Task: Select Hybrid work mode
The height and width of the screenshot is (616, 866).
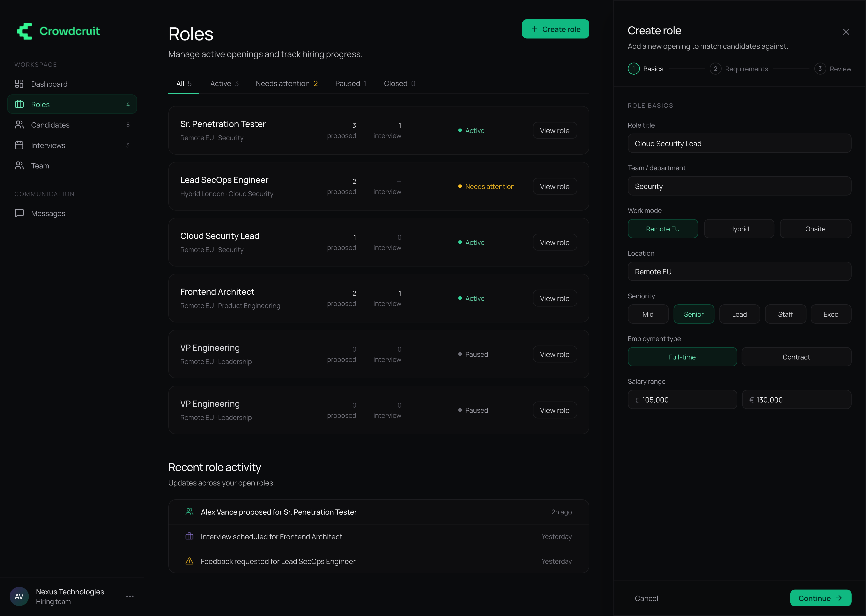Action: pos(739,229)
